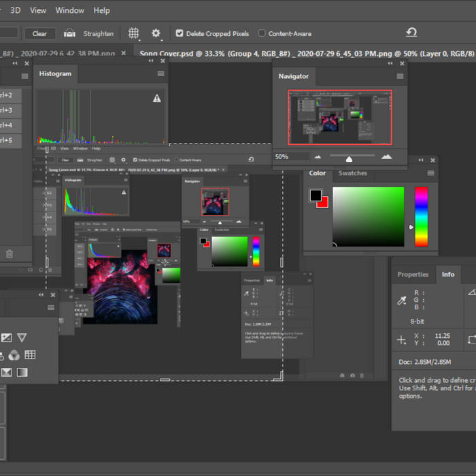This screenshot has height=476, width=476.
Task: Click the rainbow hue slider strip
Action: click(x=422, y=217)
